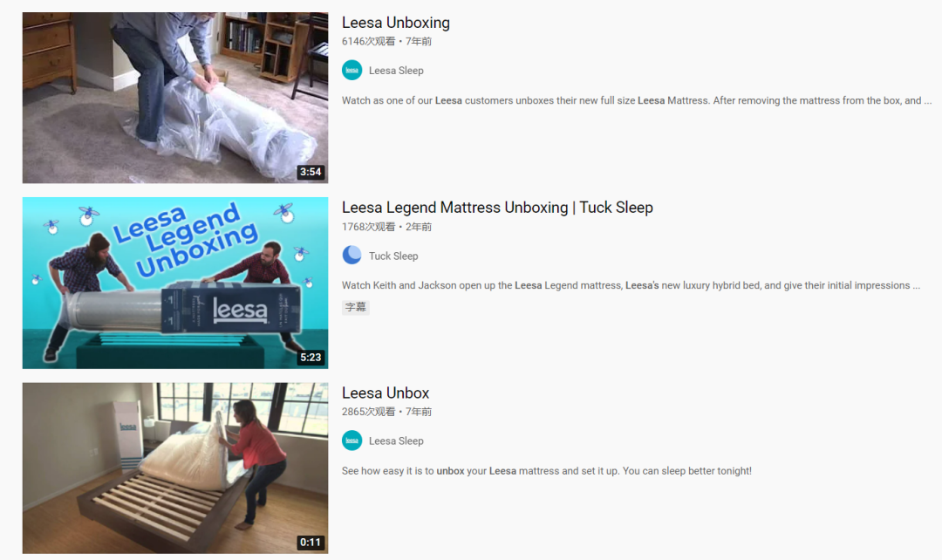Open the Leesa Unbox video thumbnail

(x=175, y=468)
